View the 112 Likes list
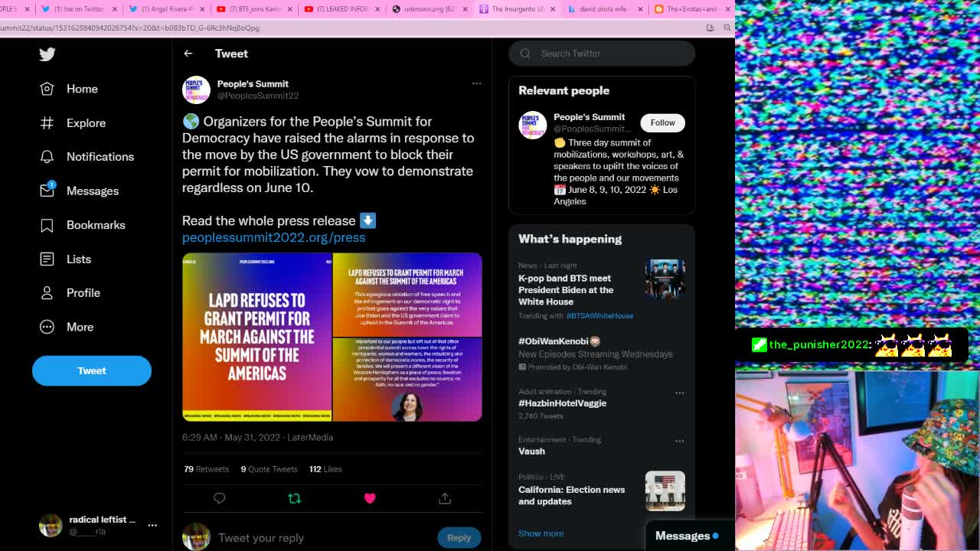 click(325, 469)
